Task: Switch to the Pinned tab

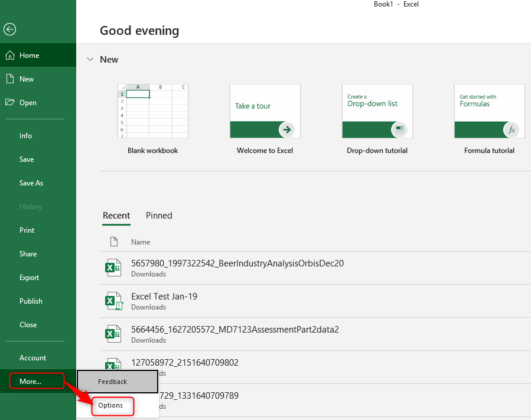Action: pyautogui.click(x=159, y=216)
